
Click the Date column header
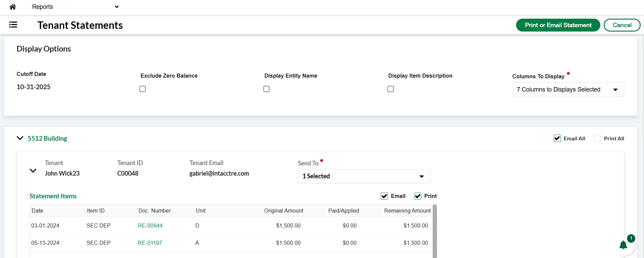click(x=38, y=211)
